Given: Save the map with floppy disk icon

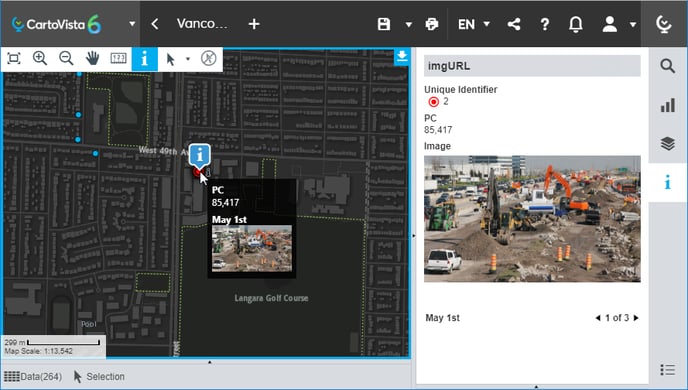Looking at the screenshot, I should coord(384,24).
